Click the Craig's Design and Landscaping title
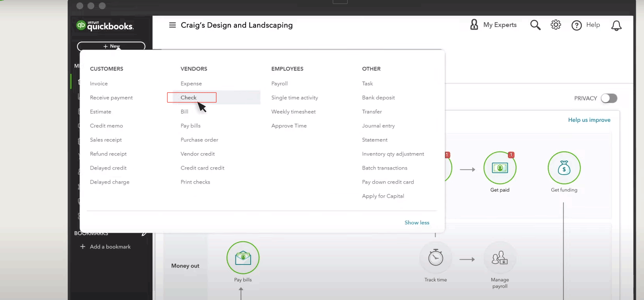The image size is (644, 300). coord(237,25)
